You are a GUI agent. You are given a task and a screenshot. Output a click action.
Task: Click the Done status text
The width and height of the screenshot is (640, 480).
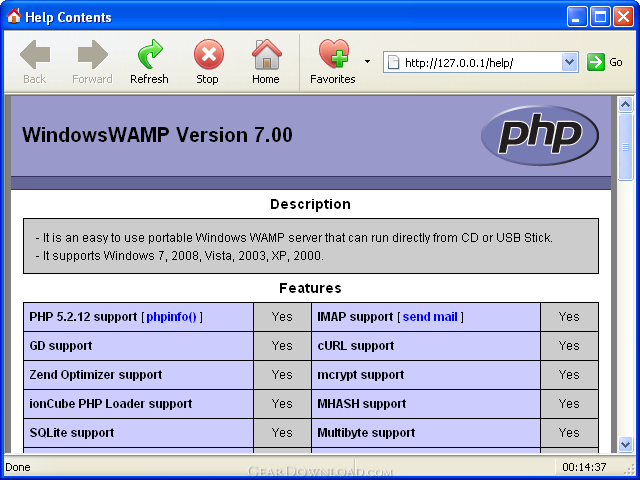pyautogui.click(x=18, y=467)
